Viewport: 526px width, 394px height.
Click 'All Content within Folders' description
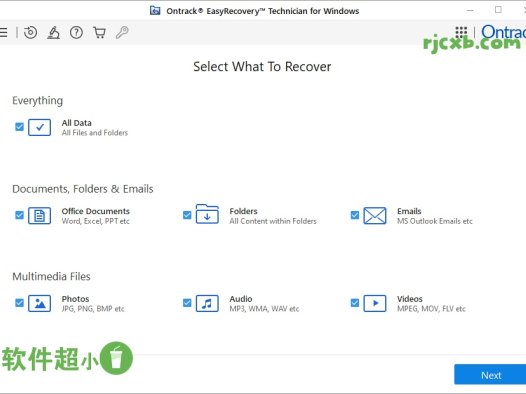tap(273, 221)
